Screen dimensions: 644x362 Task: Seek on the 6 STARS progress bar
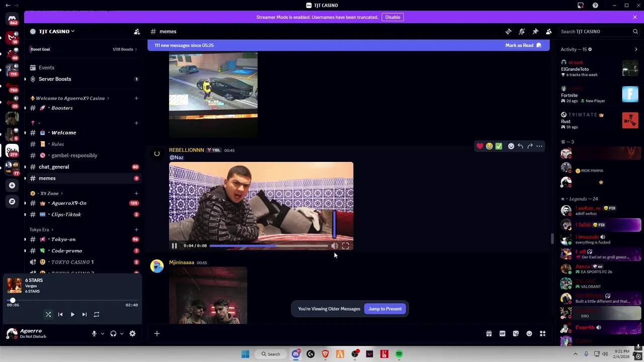point(72,300)
